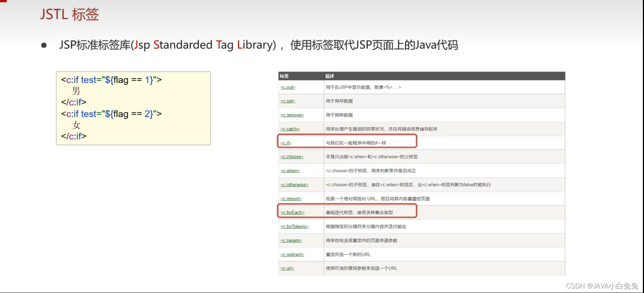Click description 用来处理产生错误的异常状况
The image size is (644, 293).
(x=355, y=129)
